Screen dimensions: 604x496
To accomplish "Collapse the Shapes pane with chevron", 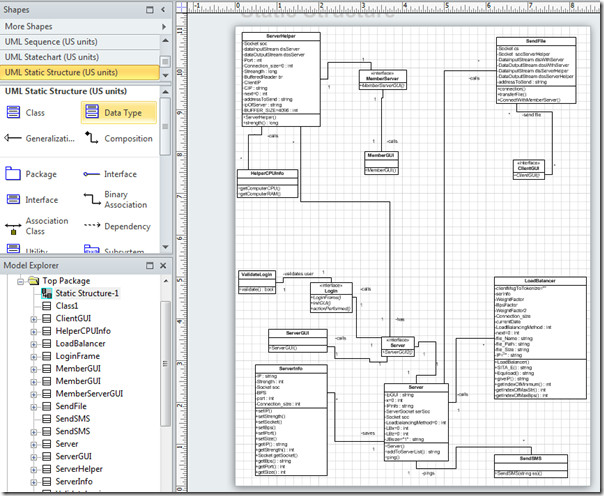I will (163, 10).
